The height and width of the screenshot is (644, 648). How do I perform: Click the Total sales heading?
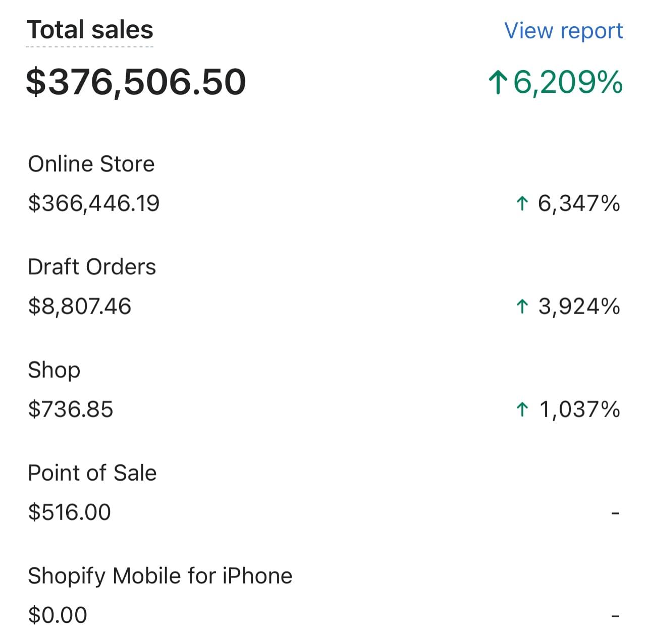click(90, 30)
